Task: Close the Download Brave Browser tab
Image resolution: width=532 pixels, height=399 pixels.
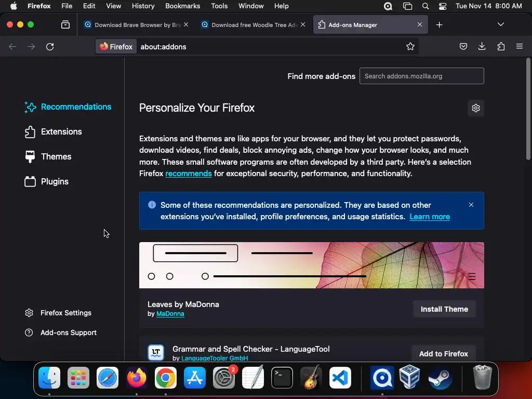Action: point(186,24)
